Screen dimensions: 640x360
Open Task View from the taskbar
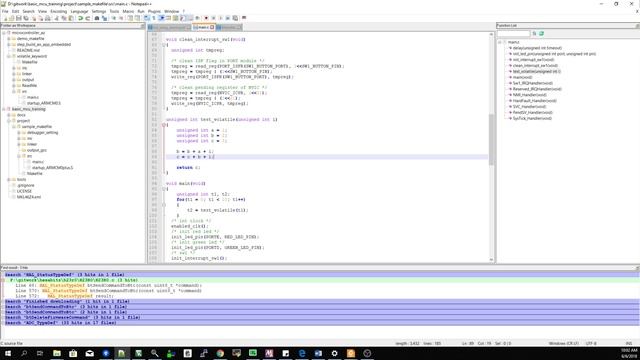(x=40, y=353)
